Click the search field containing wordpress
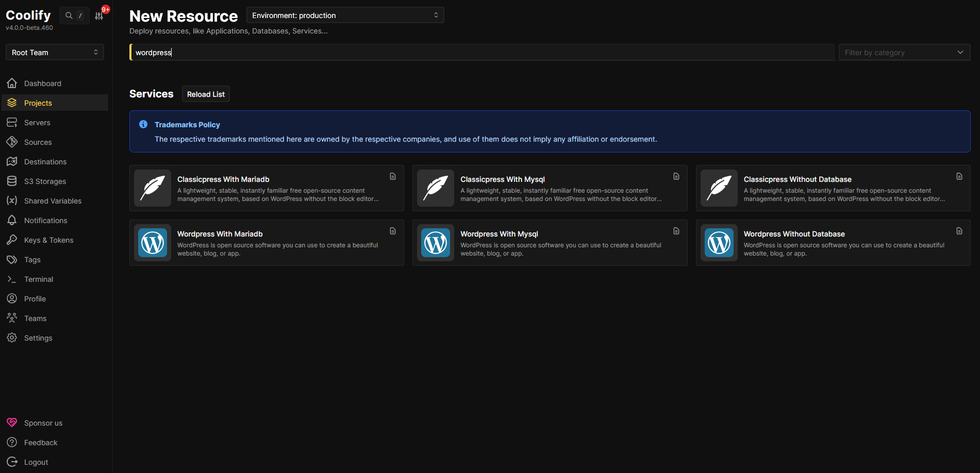The height and width of the screenshot is (473, 980). [x=482, y=52]
